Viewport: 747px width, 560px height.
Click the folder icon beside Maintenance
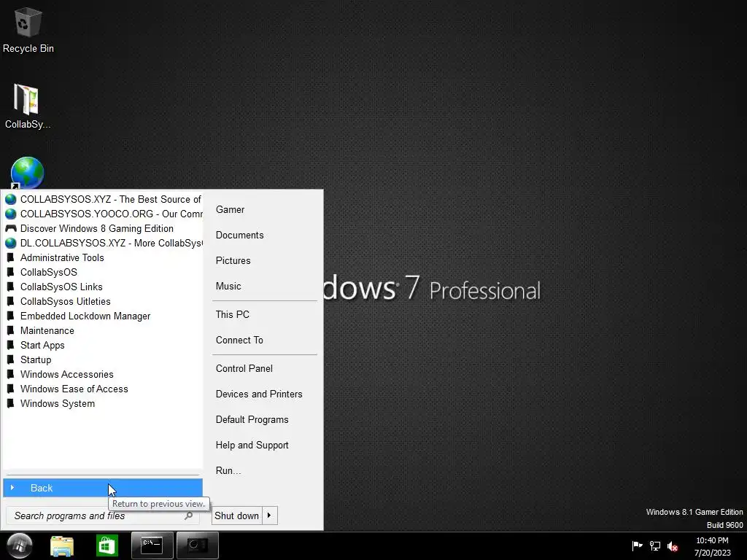pos(10,330)
